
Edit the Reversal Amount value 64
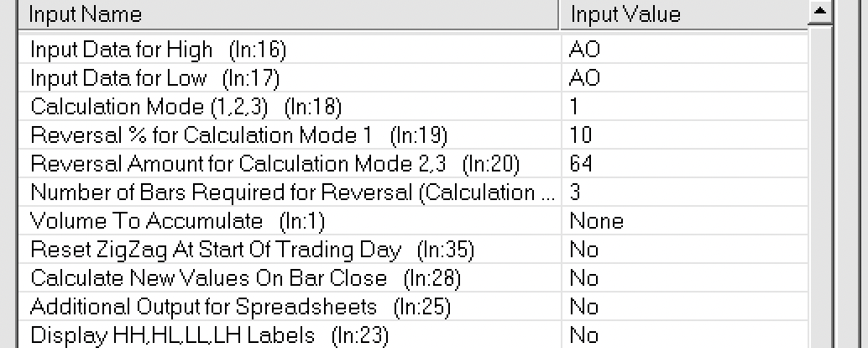581,164
